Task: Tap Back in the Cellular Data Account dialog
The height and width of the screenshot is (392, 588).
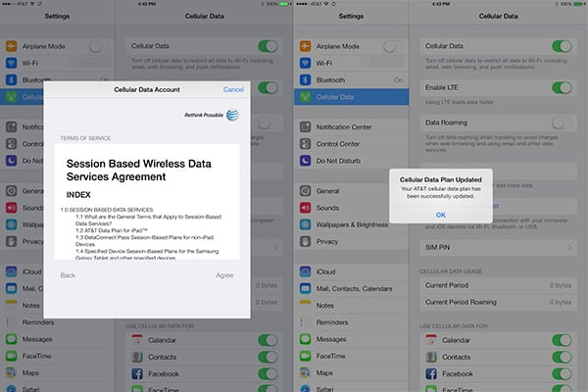Action: tap(68, 275)
